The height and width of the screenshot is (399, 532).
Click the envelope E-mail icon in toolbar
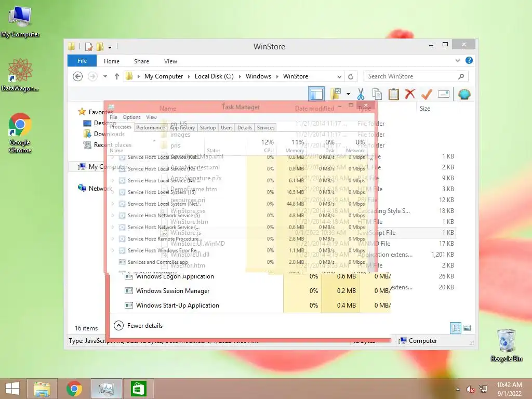pyautogui.click(x=444, y=94)
